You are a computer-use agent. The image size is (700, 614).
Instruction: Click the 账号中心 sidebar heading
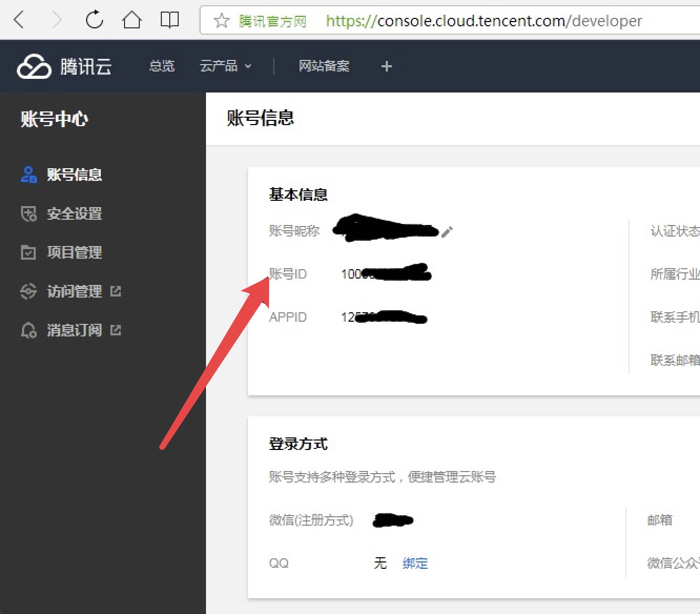pyautogui.click(x=54, y=119)
